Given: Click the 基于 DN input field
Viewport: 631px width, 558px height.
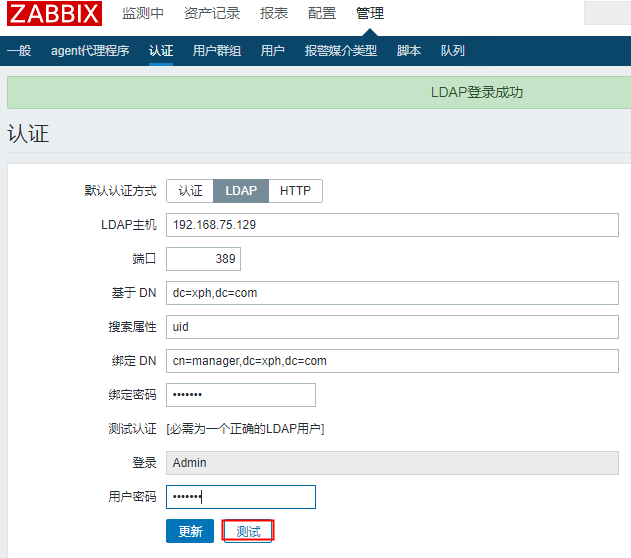Looking at the screenshot, I should point(392,293).
